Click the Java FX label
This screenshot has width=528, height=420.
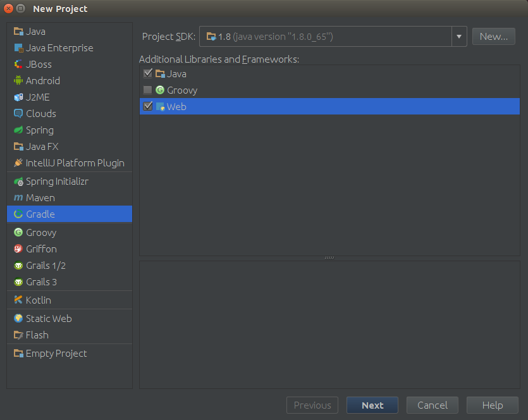point(42,147)
